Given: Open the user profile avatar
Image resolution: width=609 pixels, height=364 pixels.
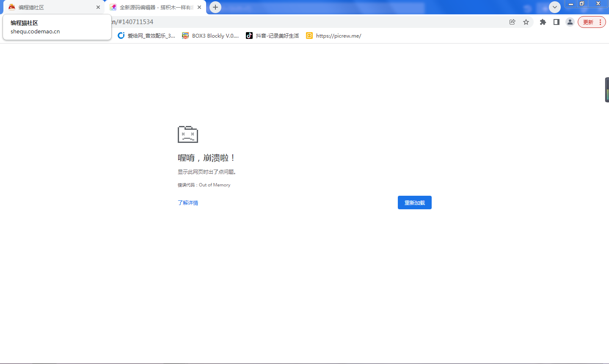Looking at the screenshot, I should 570,22.
